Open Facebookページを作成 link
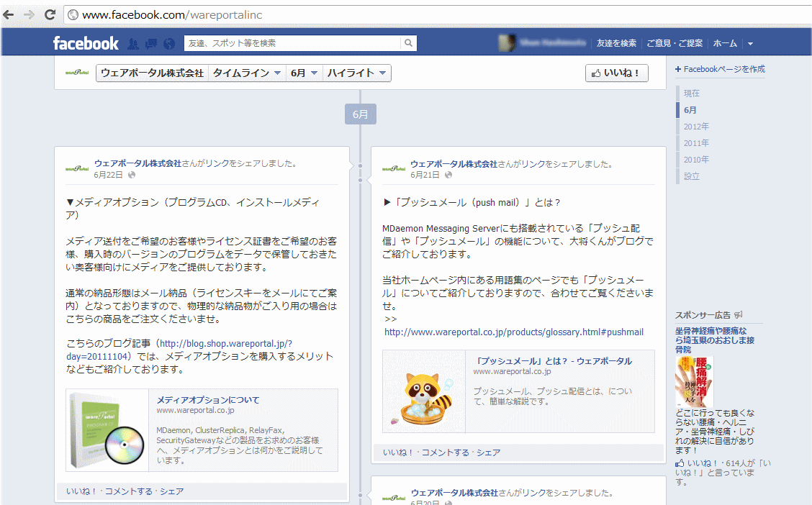 pyautogui.click(x=724, y=69)
